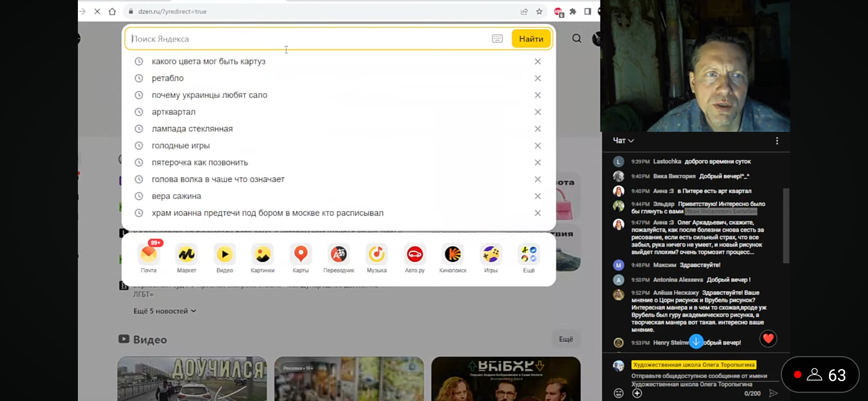Image resolution: width=868 pixels, height=401 pixels.
Task: Click the chat panel scrollbar
Action: [786, 226]
